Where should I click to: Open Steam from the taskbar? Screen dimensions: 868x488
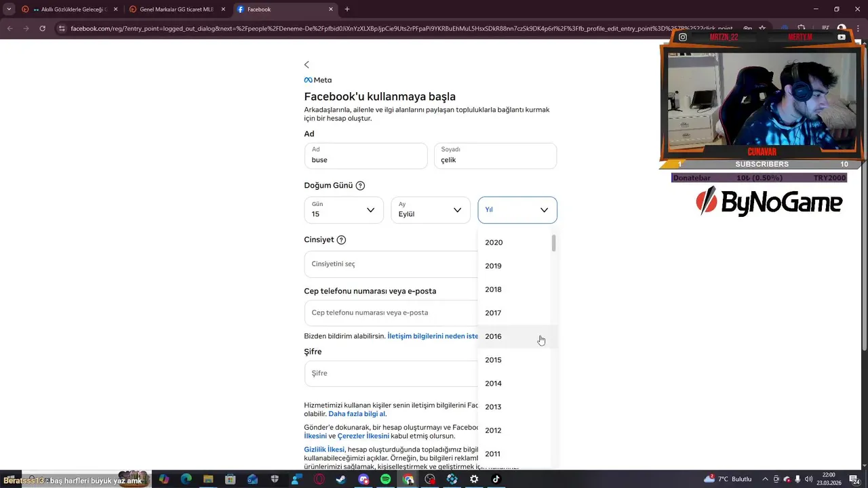coord(340,479)
